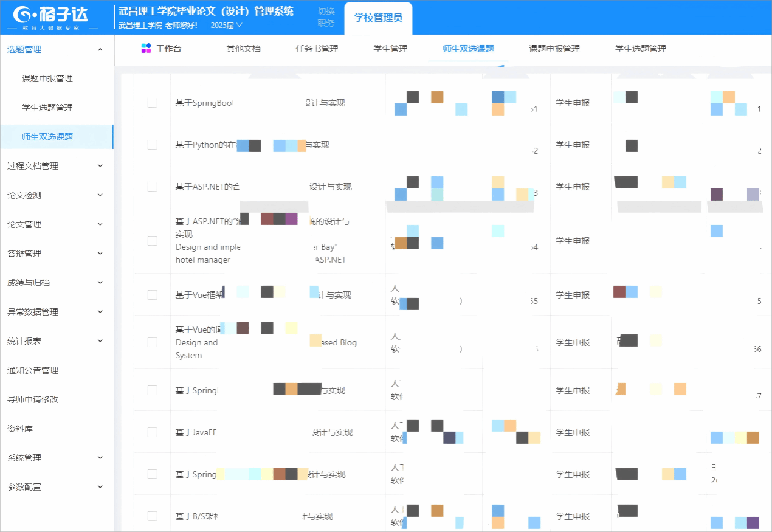Viewport: 772px width, 532px height.
Task: Open 通知公告管理 in the sidebar
Action: (x=33, y=370)
